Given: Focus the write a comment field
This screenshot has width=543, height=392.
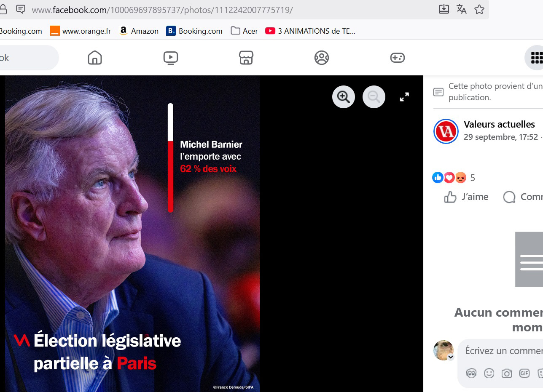Looking at the screenshot, I should pos(504,351).
